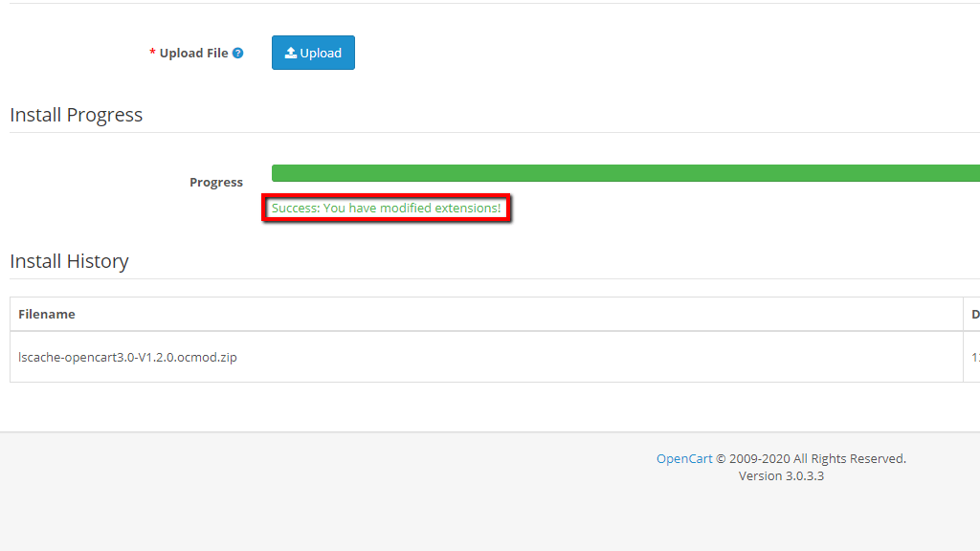Click the green progress bar
Image resolution: width=980 pixels, height=551 pixels.
pos(622,173)
